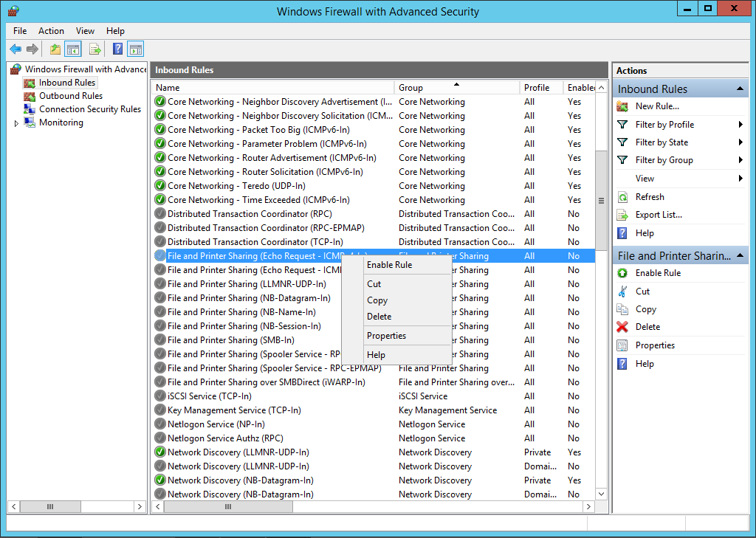
Task: Sort by the Enabled column header
Action: (580, 88)
